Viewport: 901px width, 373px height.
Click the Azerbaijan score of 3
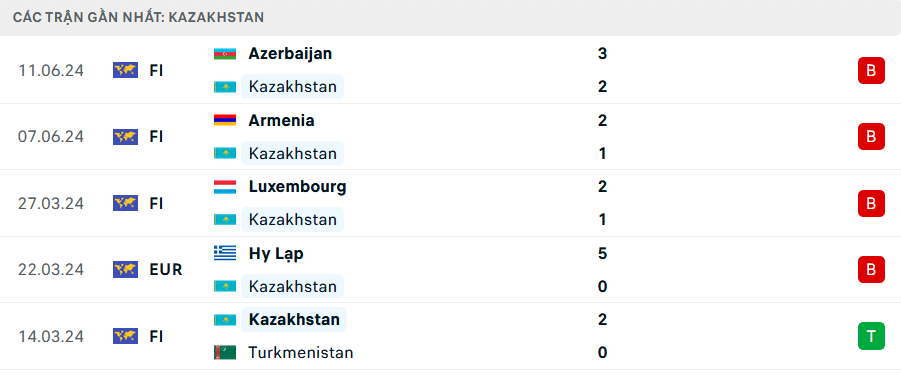(602, 53)
